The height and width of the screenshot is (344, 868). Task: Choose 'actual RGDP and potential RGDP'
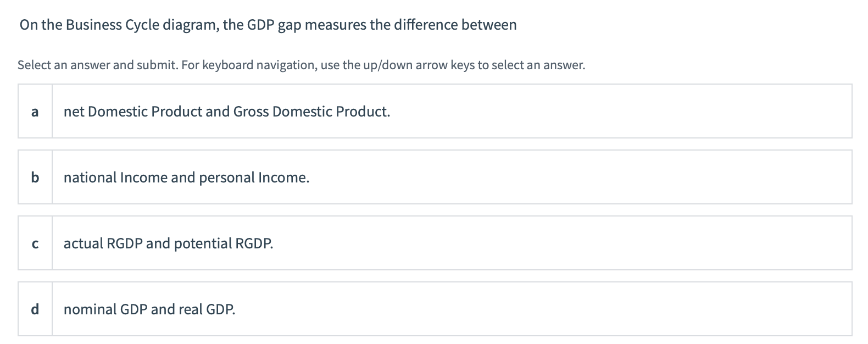tap(168, 243)
